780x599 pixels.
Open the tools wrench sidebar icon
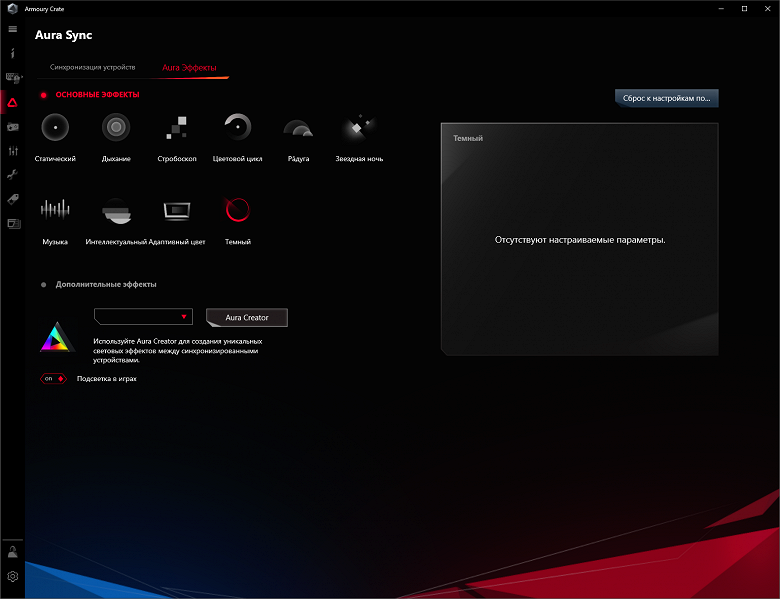coord(12,175)
